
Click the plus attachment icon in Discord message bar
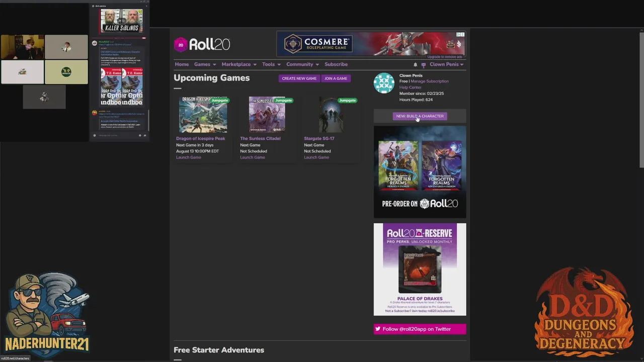[94, 135]
